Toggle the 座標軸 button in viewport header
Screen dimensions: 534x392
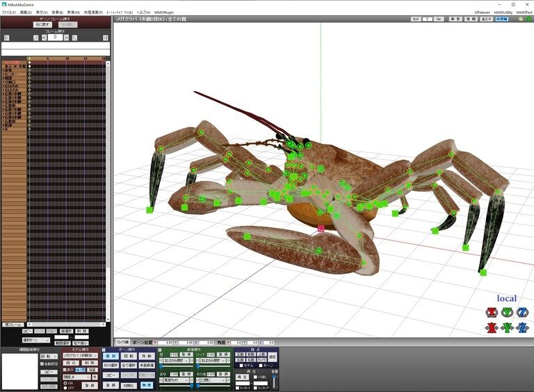pyautogui.click(x=501, y=19)
